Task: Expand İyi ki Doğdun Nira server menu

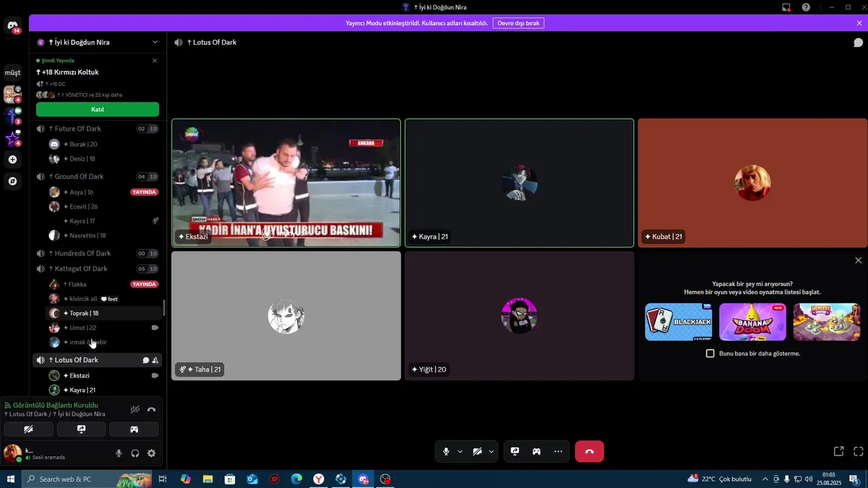Action: (98, 42)
